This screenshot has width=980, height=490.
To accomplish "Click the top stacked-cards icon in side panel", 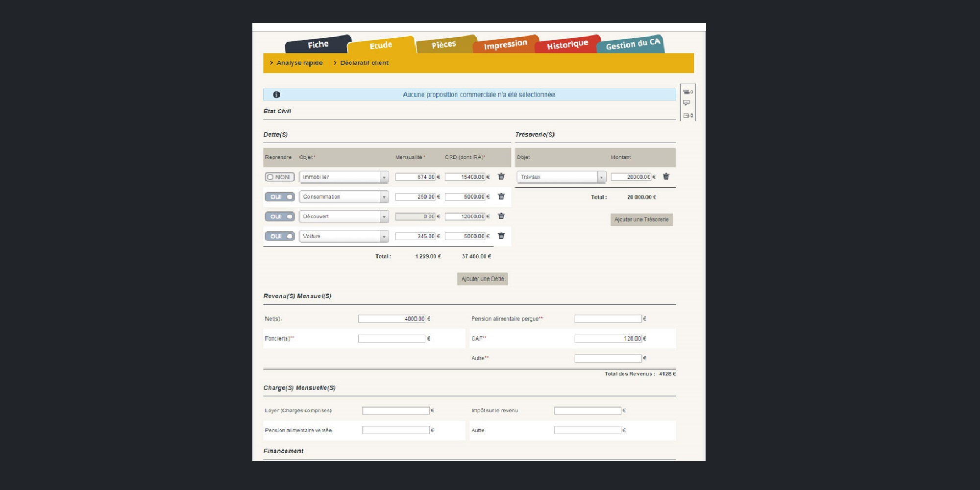I will pos(687,92).
